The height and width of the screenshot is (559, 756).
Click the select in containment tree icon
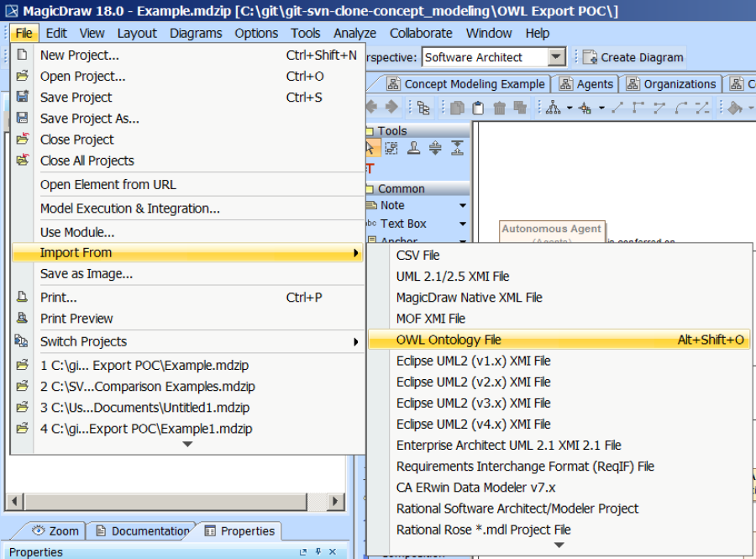(x=423, y=108)
